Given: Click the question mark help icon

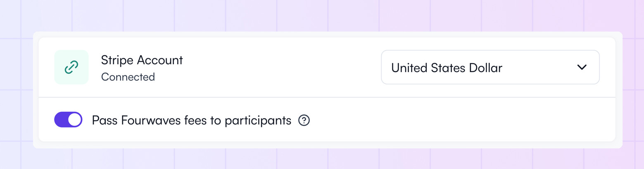Looking at the screenshot, I should pyautogui.click(x=304, y=120).
